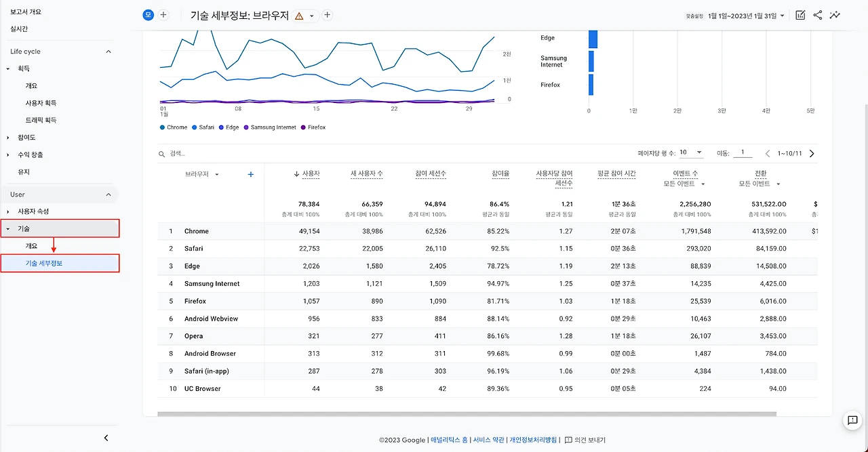Click the 애널리틱스 홈 footer link
Viewport: 868px width, 452px height.
click(x=449, y=440)
